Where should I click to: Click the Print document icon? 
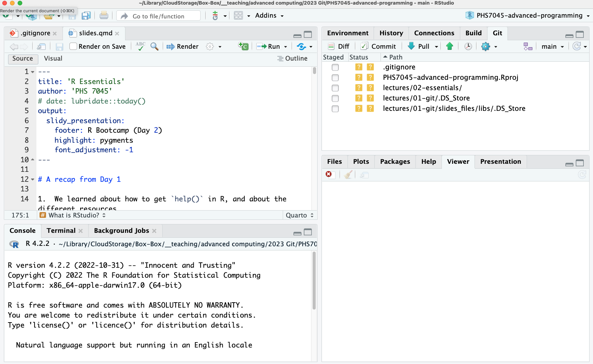(104, 16)
